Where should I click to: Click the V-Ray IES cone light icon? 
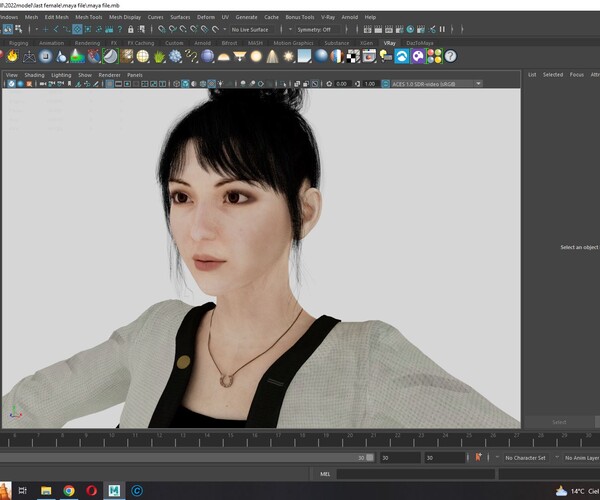(x=272, y=56)
